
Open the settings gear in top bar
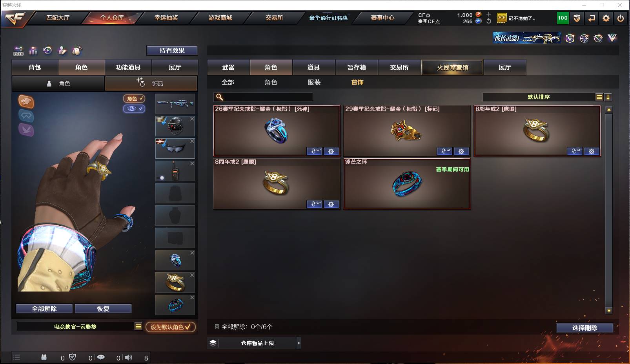(x=606, y=18)
